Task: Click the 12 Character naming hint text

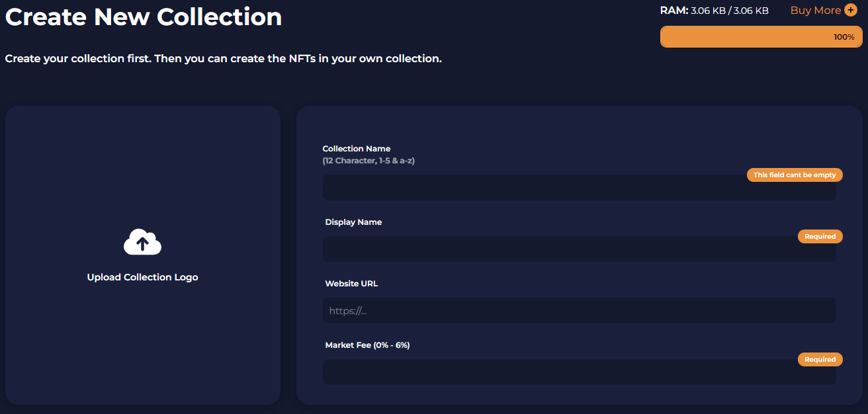Action: (x=369, y=161)
